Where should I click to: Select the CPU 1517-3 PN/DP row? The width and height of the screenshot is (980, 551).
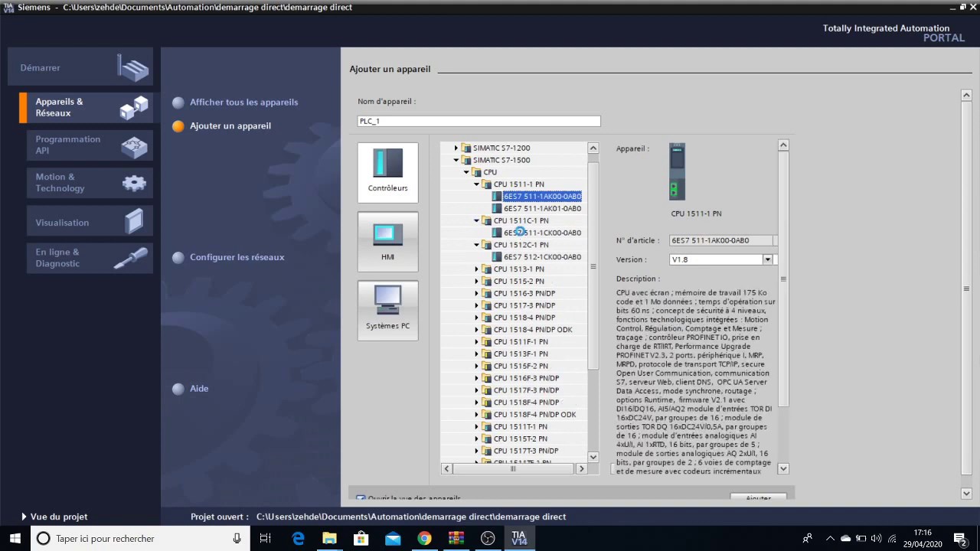point(524,305)
